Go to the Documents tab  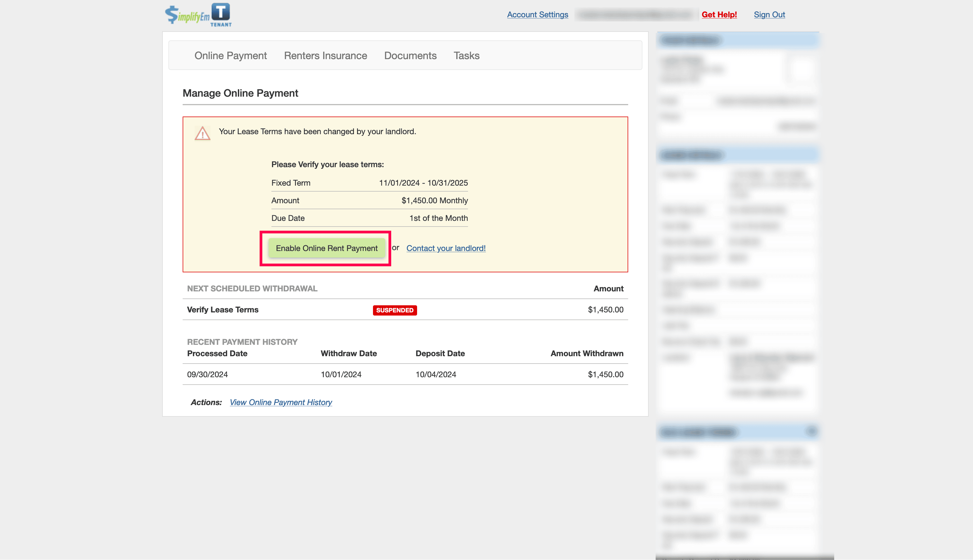410,56
